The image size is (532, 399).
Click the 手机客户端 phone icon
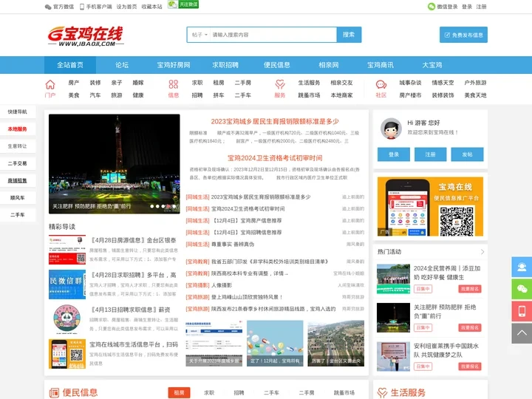[x=82, y=7]
